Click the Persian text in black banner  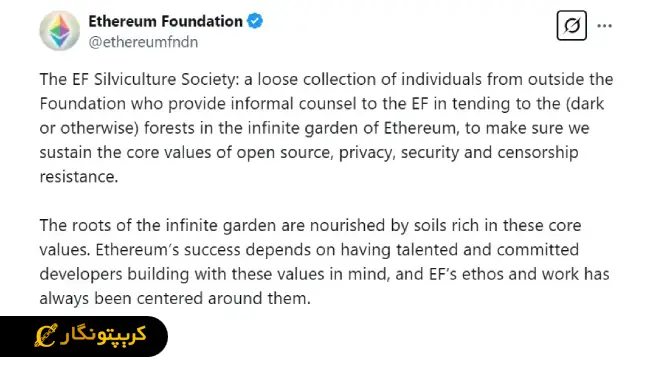pos(103,335)
